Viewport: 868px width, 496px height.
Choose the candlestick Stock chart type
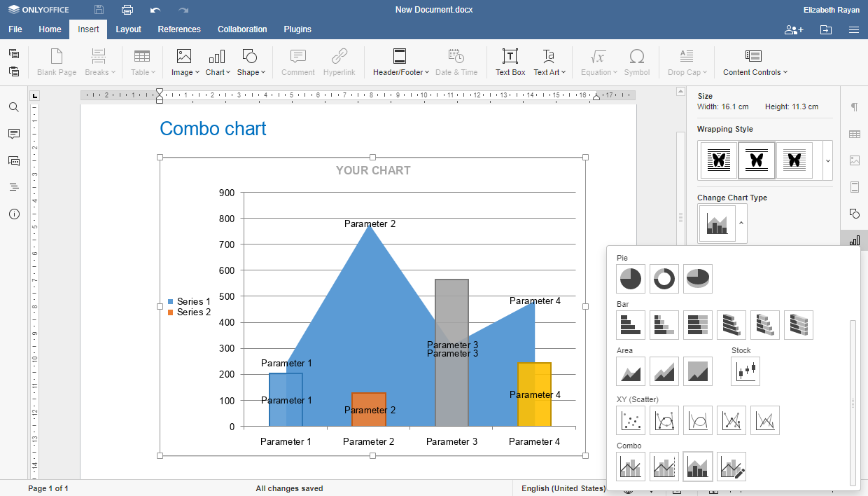(745, 371)
